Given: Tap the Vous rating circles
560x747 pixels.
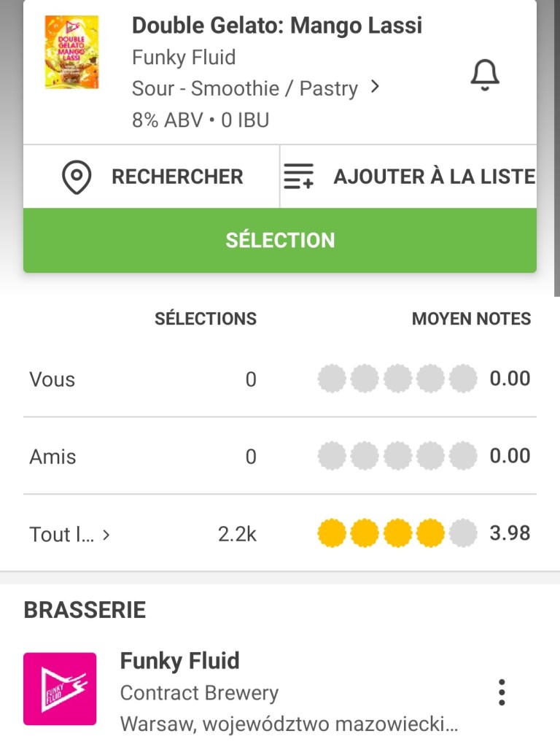Looking at the screenshot, I should pyautogui.click(x=397, y=379).
